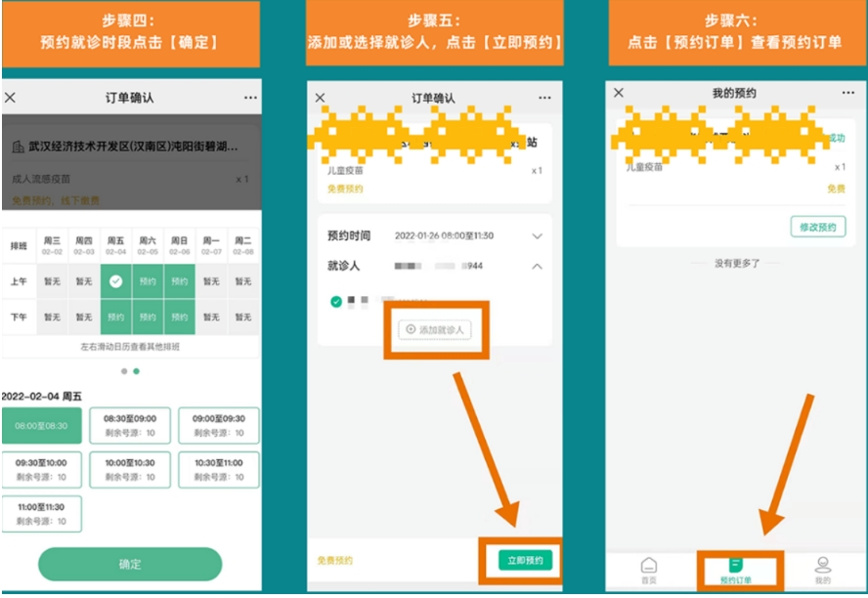Switch to the 我的 profile tab

[x=823, y=571]
